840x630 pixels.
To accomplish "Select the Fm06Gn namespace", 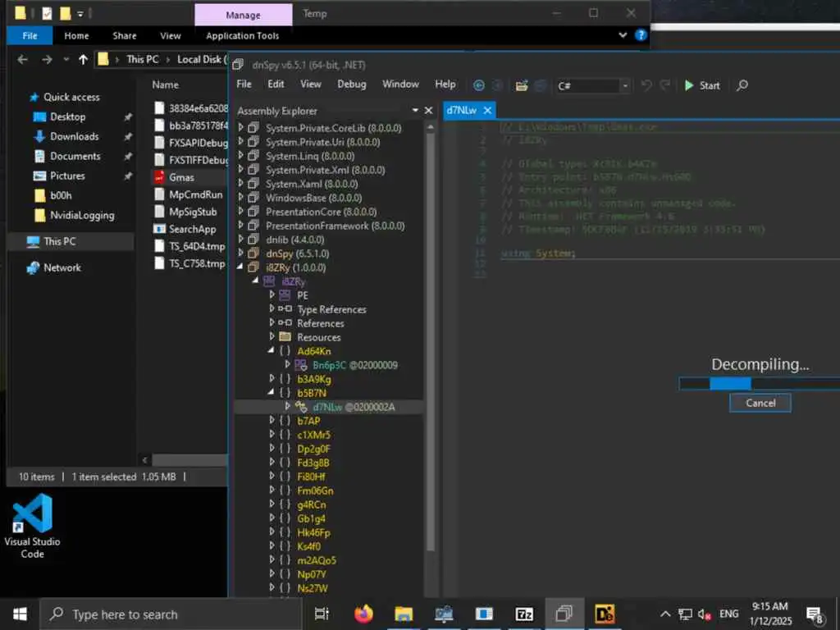I will coord(315,491).
